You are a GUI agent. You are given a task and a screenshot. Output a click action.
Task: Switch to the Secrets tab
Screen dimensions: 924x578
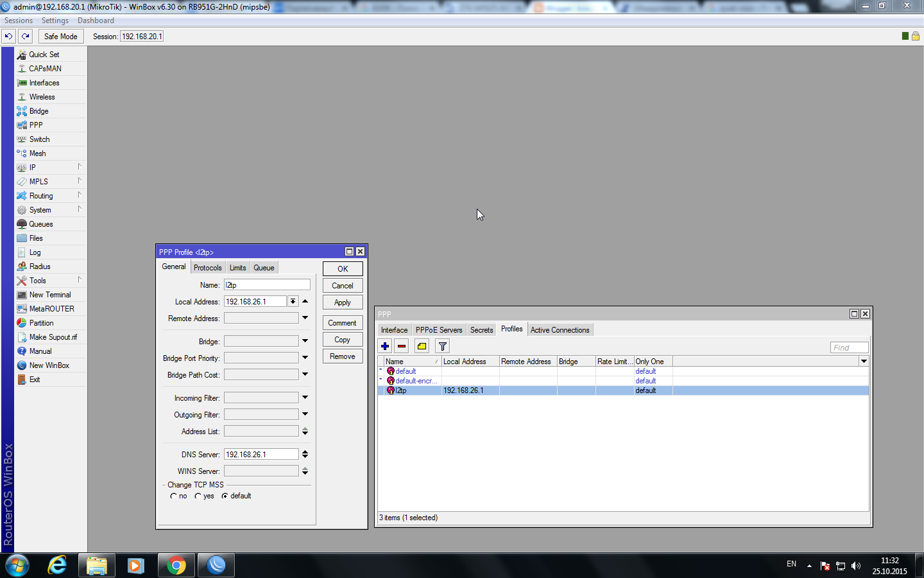click(x=481, y=330)
